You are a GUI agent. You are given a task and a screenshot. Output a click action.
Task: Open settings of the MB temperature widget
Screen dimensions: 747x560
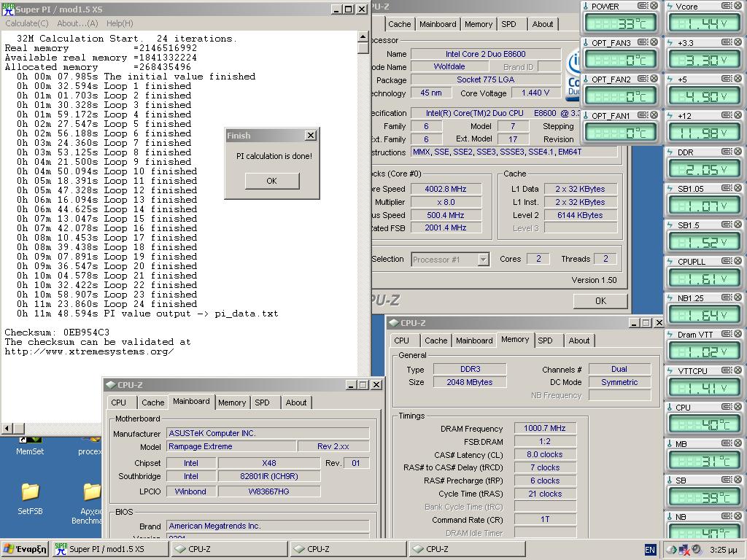[x=727, y=443]
